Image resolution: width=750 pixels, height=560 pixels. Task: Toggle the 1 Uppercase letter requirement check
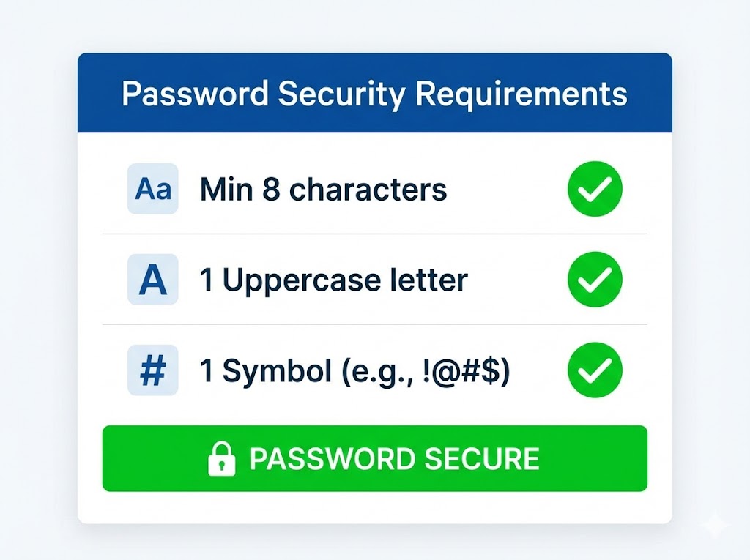pos(595,279)
